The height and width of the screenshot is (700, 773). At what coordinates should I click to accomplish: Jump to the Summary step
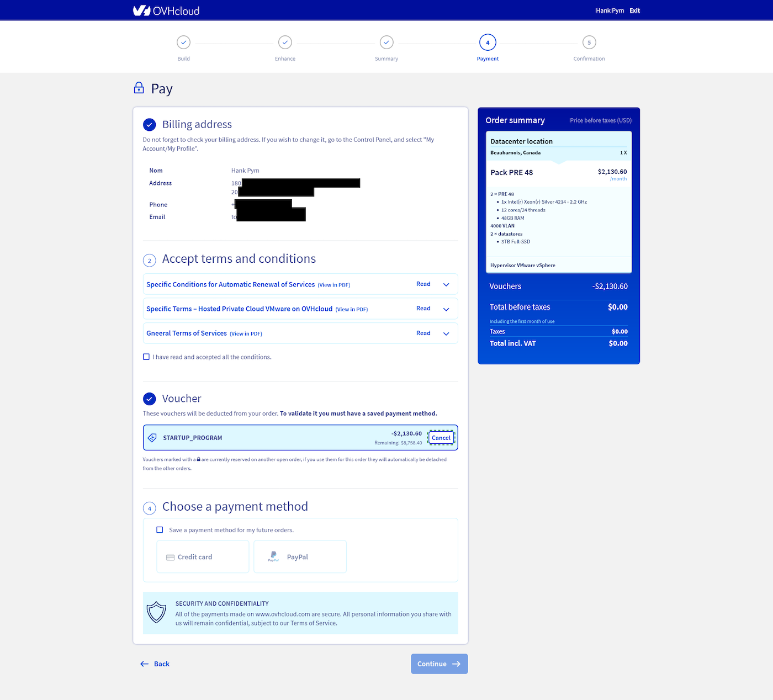pos(386,43)
